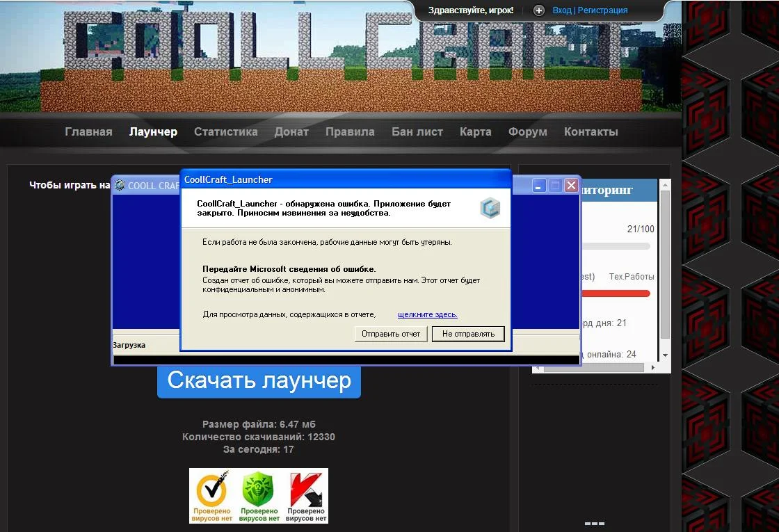
Task: Open the Бан лист page
Action: pos(417,132)
